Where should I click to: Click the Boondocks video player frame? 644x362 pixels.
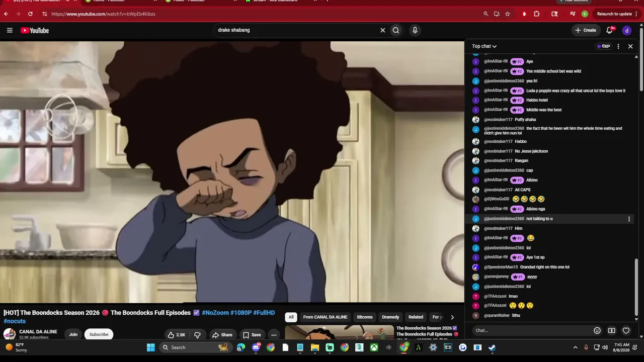click(232, 172)
